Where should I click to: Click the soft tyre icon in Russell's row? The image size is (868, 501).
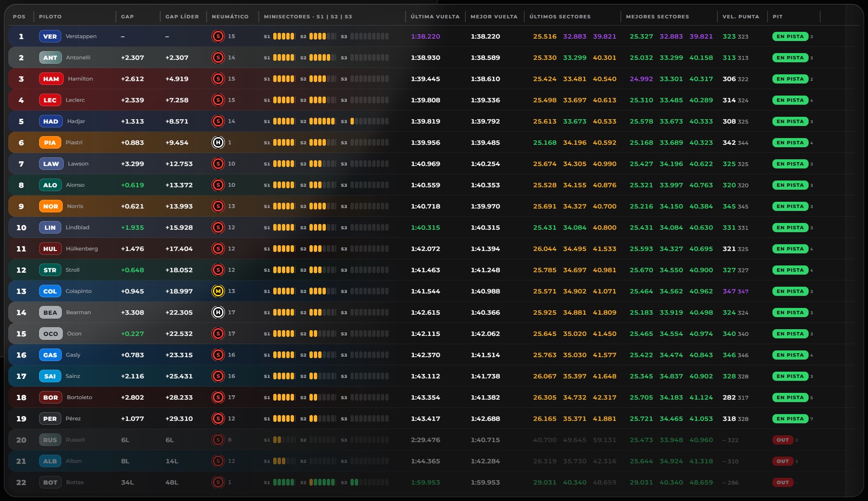point(218,440)
